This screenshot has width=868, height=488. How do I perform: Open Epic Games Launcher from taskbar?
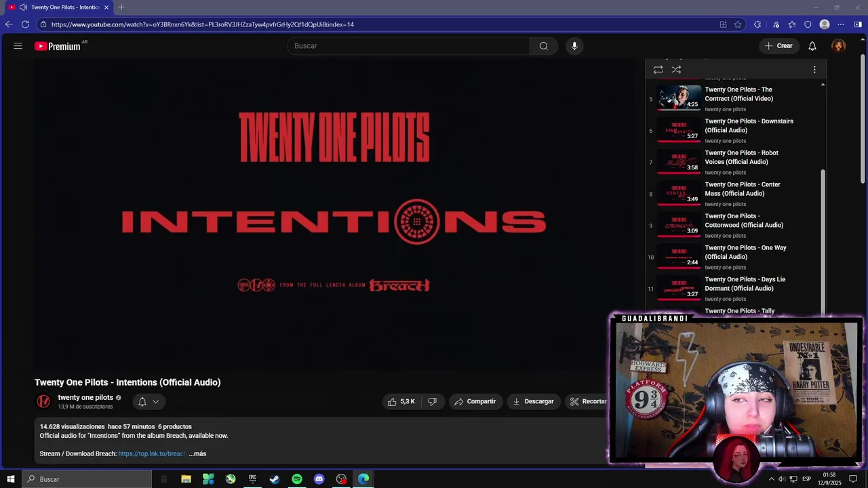(252, 479)
